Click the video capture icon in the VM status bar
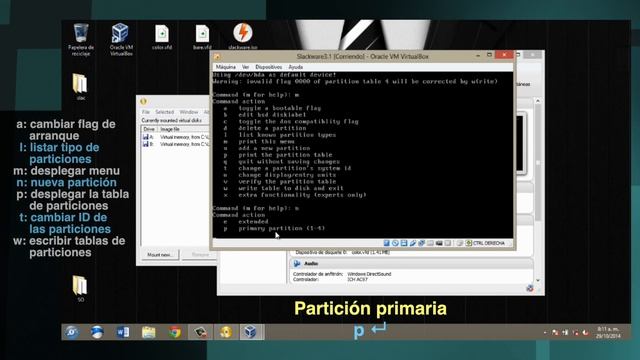The image size is (640, 360). 439,243
